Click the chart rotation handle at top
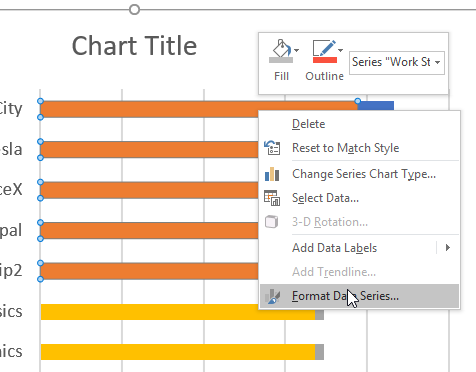This screenshot has width=476, height=372. pos(134,9)
